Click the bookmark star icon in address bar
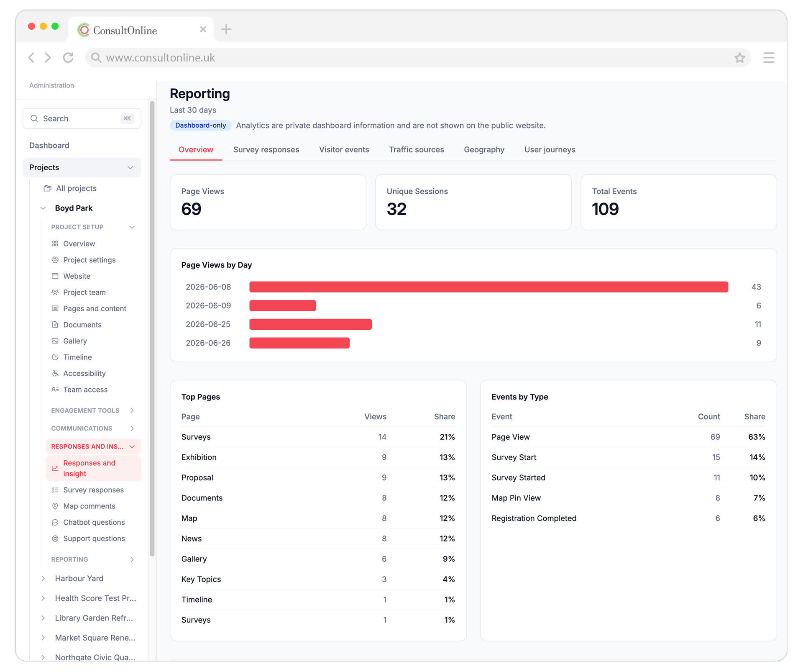Viewport: 803px width, 672px height. point(739,58)
